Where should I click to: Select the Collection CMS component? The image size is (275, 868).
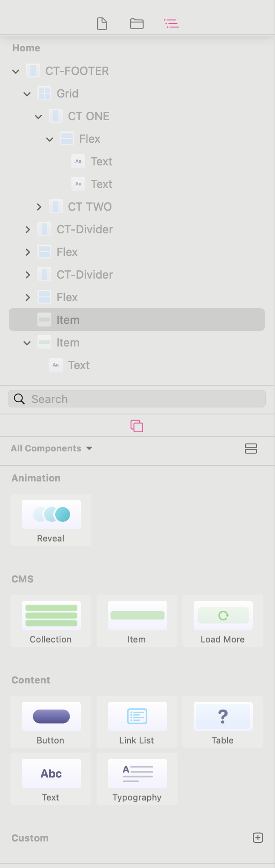[x=51, y=621]
